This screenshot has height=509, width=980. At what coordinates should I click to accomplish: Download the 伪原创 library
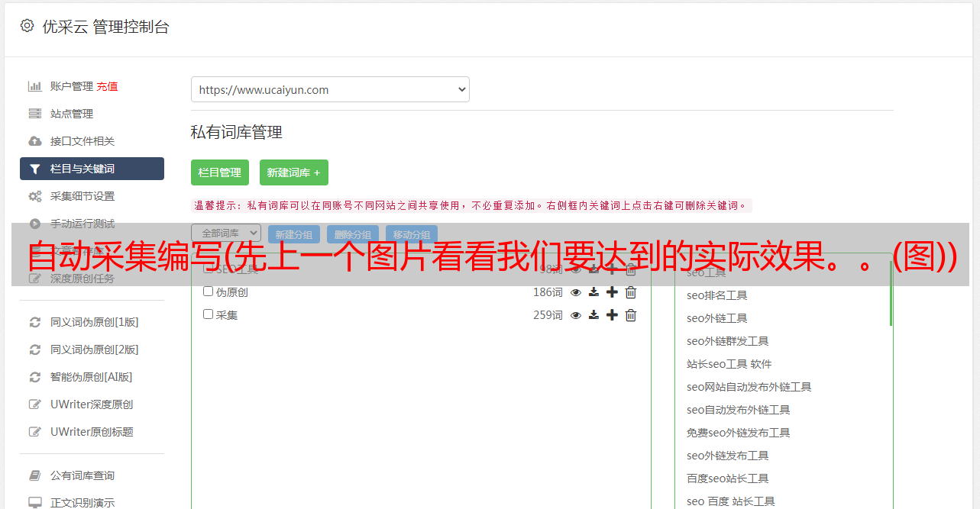(593, 292)
